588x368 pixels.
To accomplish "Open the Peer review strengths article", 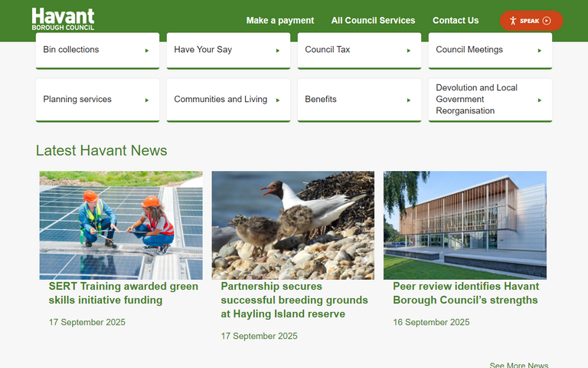I will point(465,293).
